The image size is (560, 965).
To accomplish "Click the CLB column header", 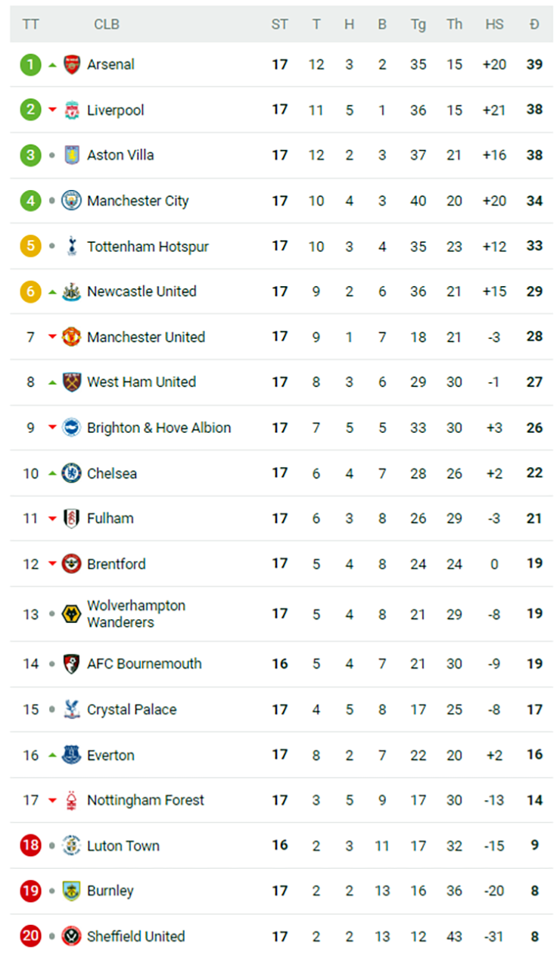I will 107,24.
